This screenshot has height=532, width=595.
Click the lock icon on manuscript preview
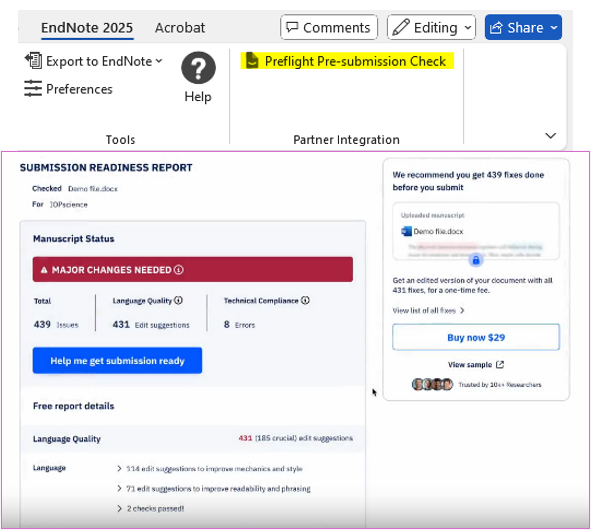pos(475,260)
